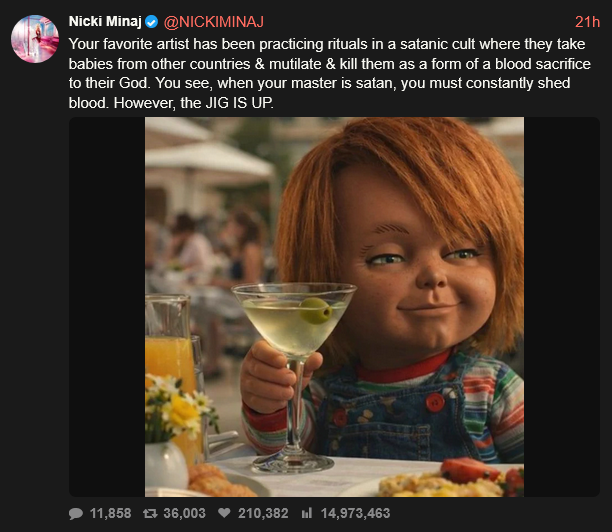Click the 14,973,463 views count
The height and width of the screenshot is (532, 612).
[355, 513]
